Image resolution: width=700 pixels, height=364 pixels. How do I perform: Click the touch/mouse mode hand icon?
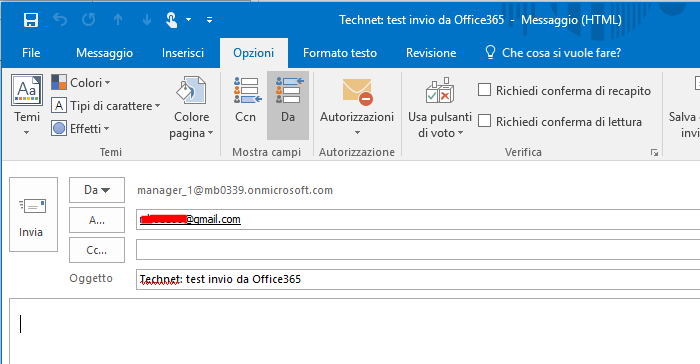[x=171, y=20]
